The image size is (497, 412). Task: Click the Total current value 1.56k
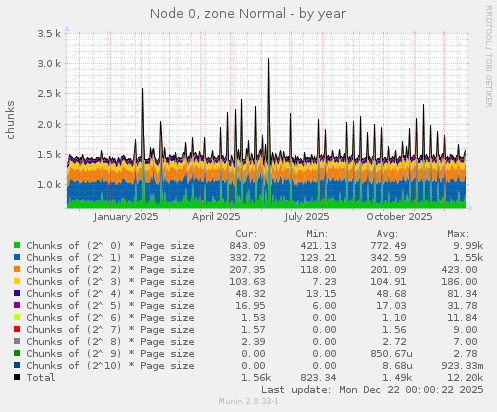[x=256, y=378]
